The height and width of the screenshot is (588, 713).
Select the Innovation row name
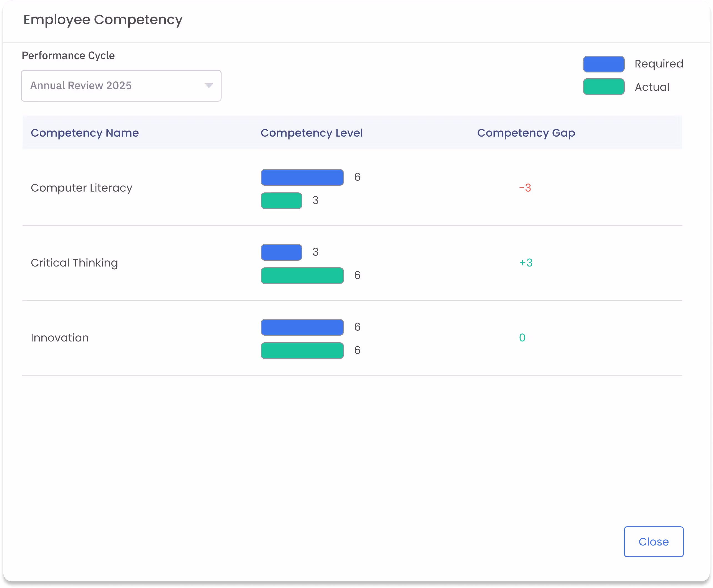point(60,338)
